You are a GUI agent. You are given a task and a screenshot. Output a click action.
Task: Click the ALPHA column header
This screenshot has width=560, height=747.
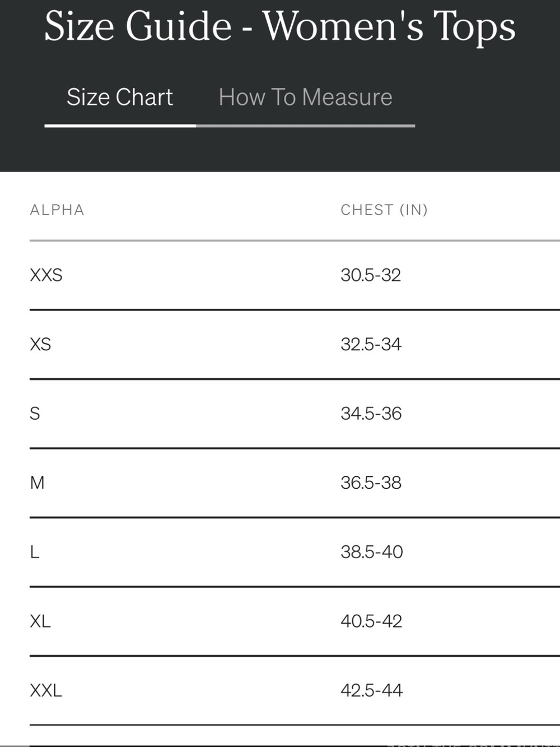pyautogui.click(x=57, y=210)
